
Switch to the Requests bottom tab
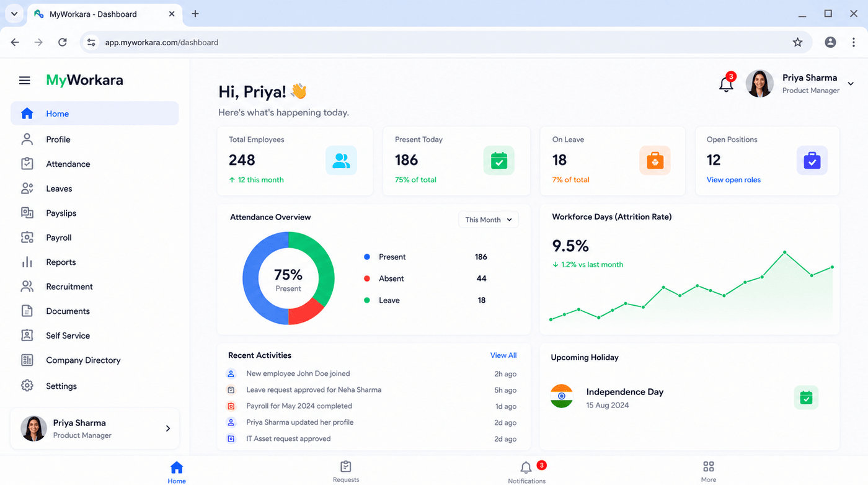coord(346,471)
